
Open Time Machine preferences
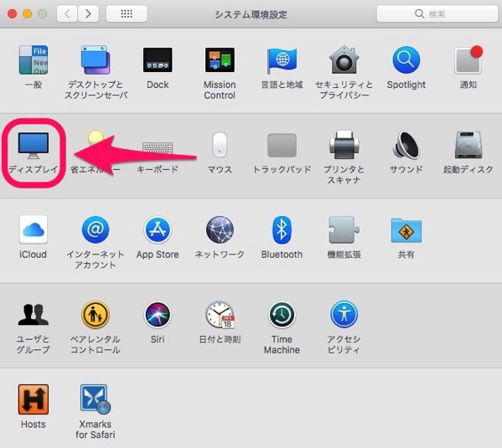click(282, 315)
